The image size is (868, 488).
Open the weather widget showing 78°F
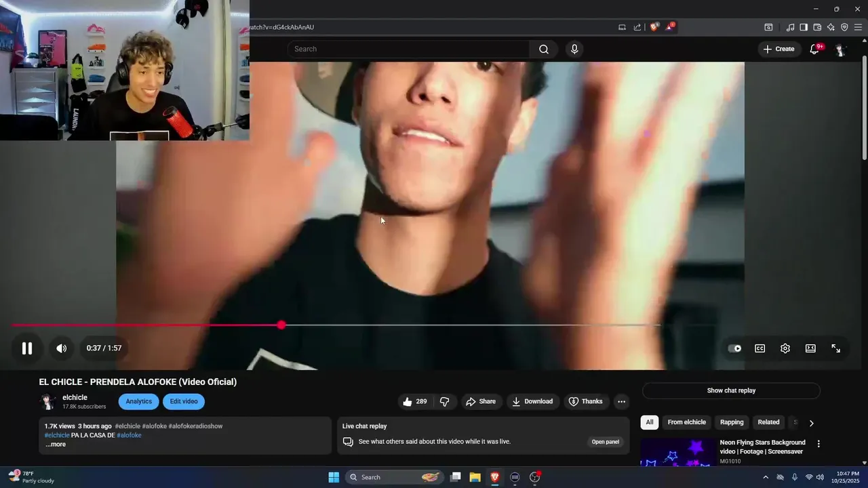tap(31, 477)
